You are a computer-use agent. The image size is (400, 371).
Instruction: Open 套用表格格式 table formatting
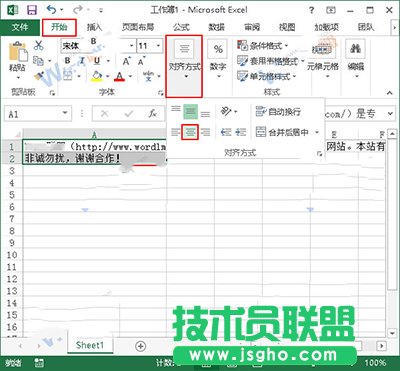(x=270, y=61)
